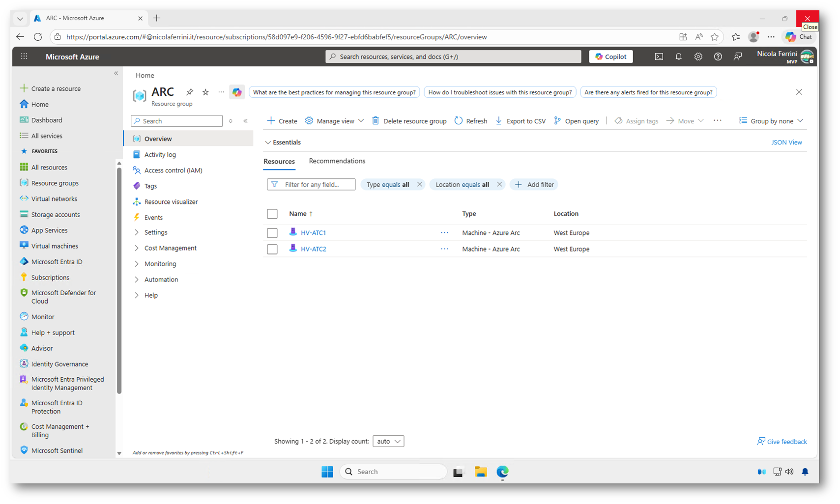Screen dimensions: 840x504
Task: Select the HV-ATC2 row checkbox
Action: (x=272, y=249)
